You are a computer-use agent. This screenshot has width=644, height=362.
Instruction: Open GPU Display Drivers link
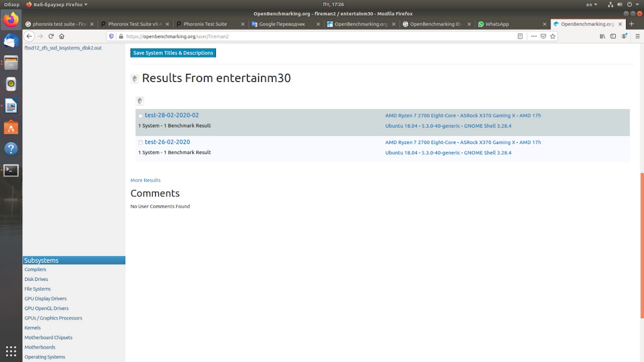pos(46,299)
